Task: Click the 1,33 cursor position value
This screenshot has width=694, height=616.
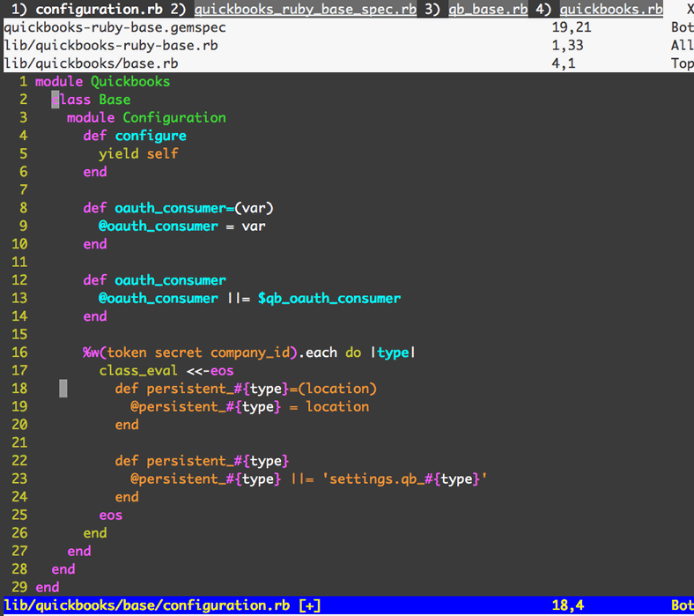Action: 567,46
